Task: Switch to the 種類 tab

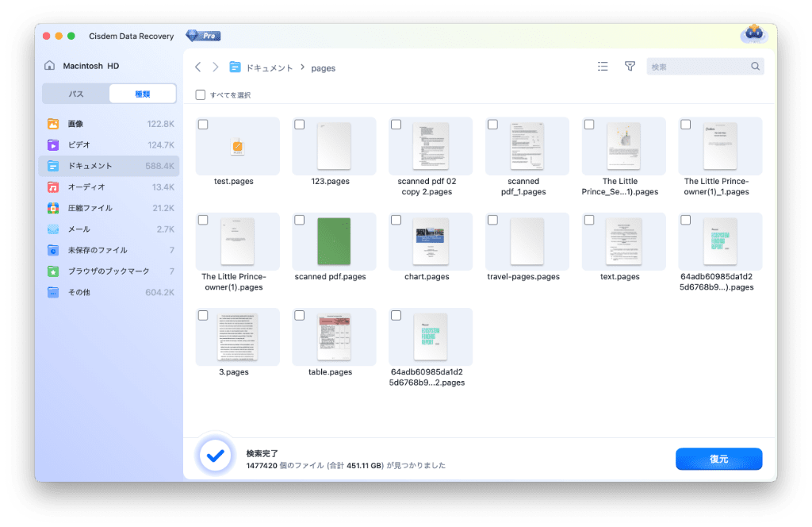Action: point(143,94)
